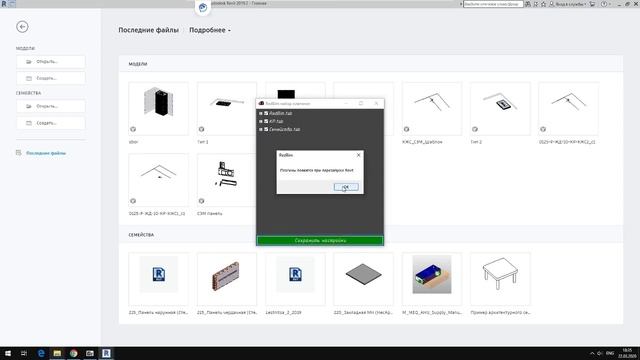The height and width of the screenshot is (360, 640).
Task: Open the first model thumbnail with dark block
Action: point(158,109)
